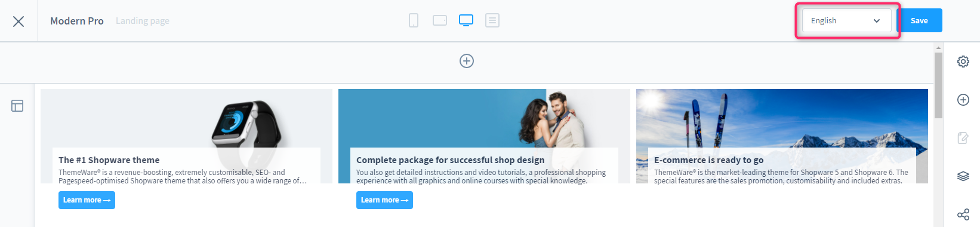
Task: Open the share/layout assignment icon
Action: tap(963, 214)
